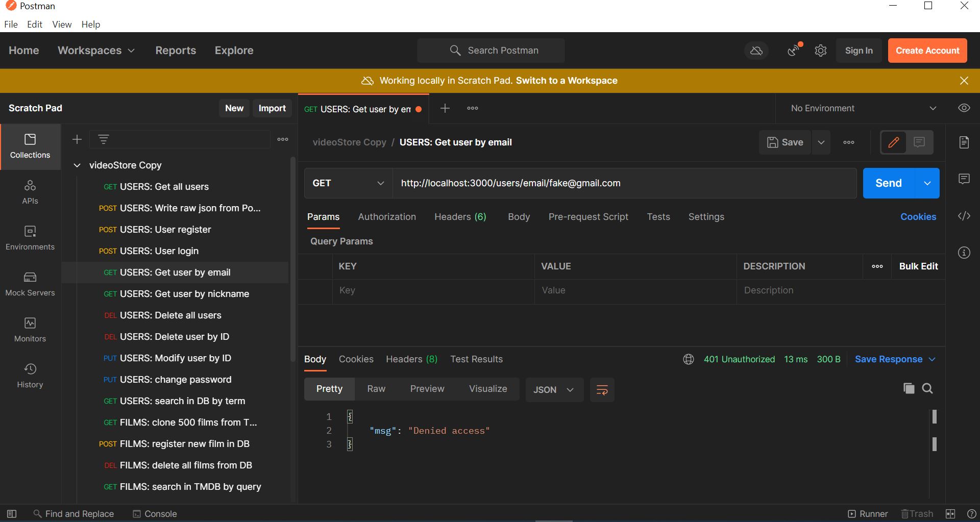Click the request URL input field
This screenshot has height=522, width=980.
coord(624,183)
